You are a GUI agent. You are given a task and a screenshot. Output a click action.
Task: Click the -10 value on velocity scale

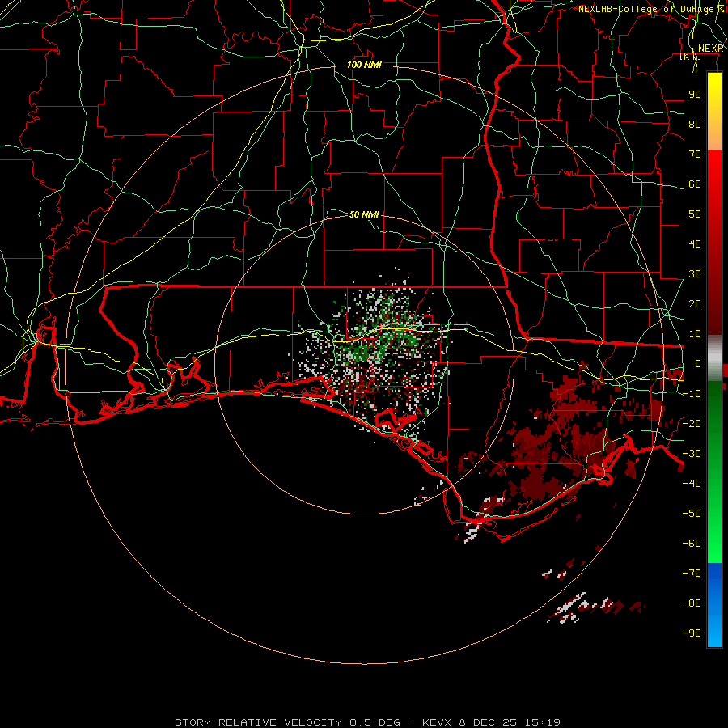pos(692,394)
